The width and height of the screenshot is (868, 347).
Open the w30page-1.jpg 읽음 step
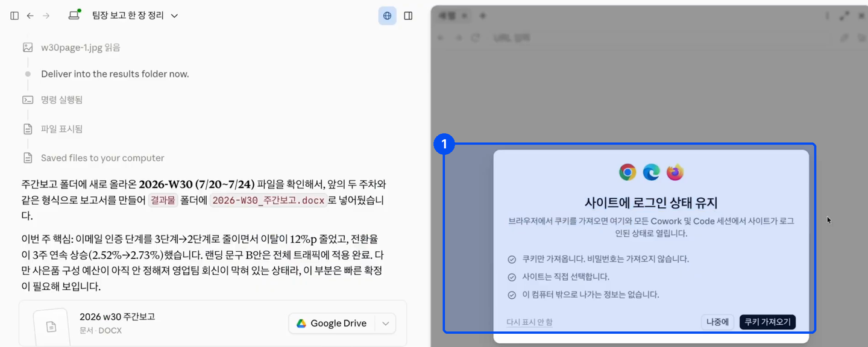pyautogui.click(x=80, y=48)
